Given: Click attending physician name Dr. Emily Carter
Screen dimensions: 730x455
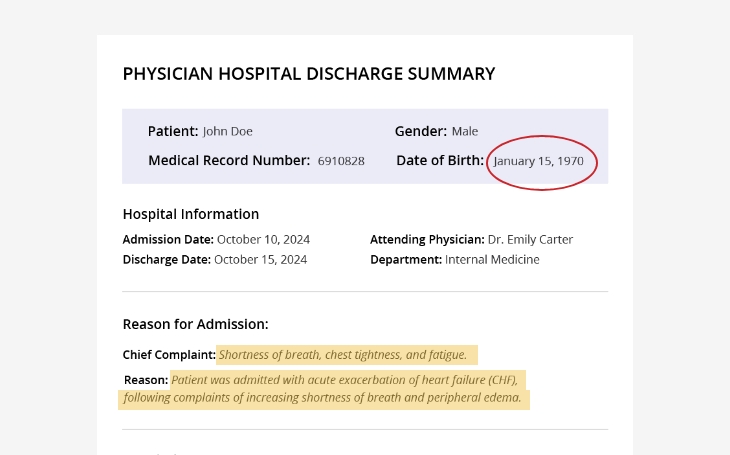Looking at the screenshot, I should pyautogui.click(x=530, y=240).
